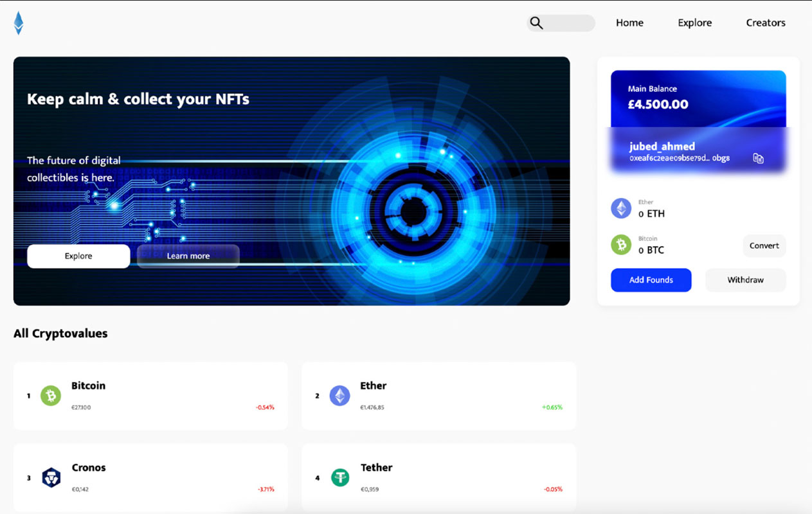Select the Ether coin icon in list
This screenshot has width=812, height=514.
click(340, 396)
